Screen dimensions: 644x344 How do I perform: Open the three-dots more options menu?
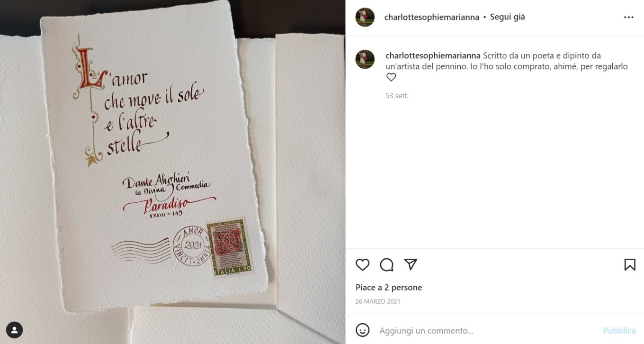[x=629, y=18]
